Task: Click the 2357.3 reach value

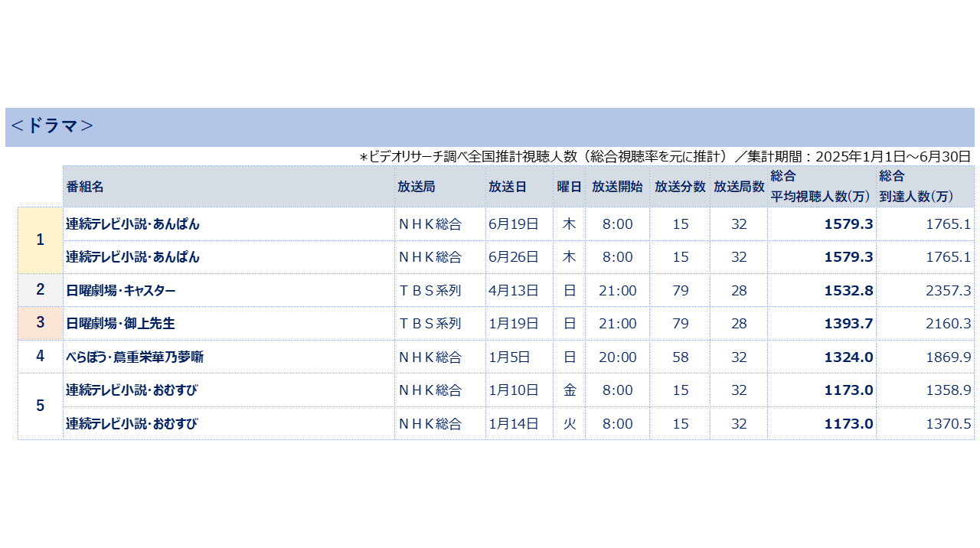Action: [x=948, y=291]
